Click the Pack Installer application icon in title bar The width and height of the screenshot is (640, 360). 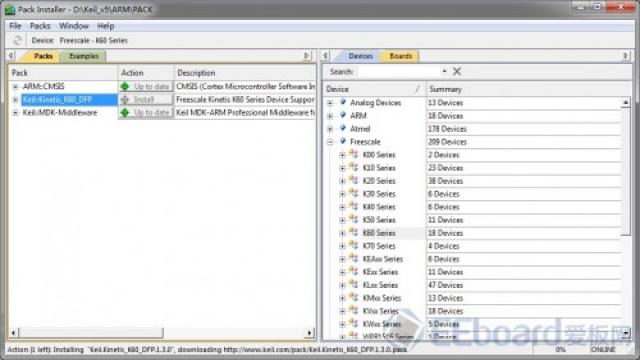tap(10, 9)
